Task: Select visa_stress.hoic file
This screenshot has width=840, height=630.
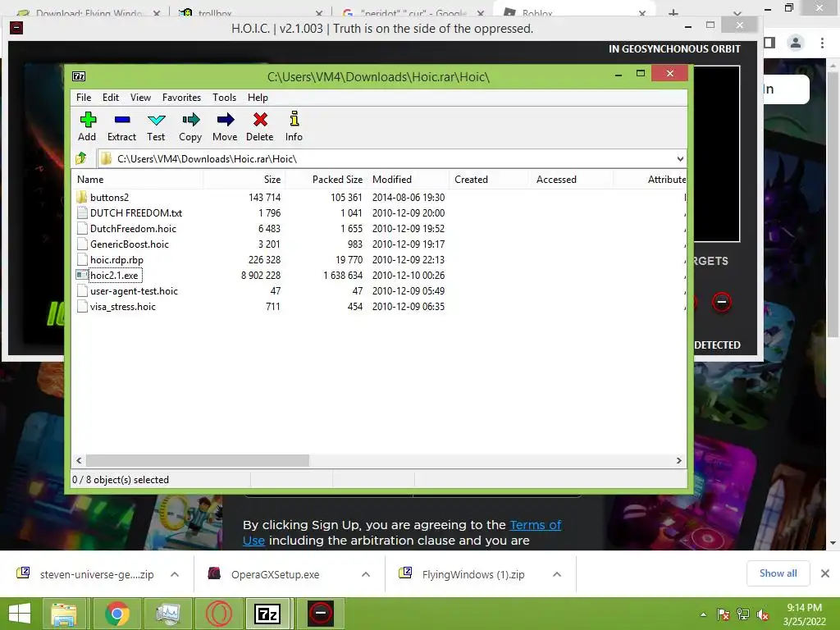Action: click(x=123, y=307)
